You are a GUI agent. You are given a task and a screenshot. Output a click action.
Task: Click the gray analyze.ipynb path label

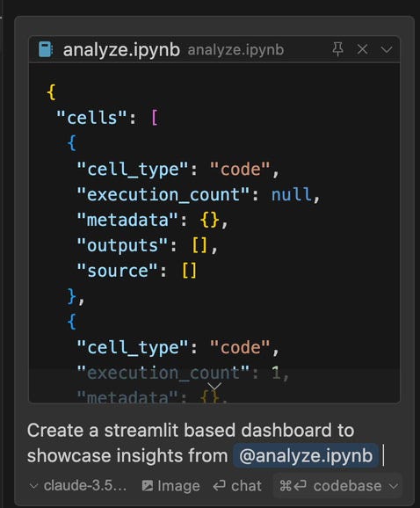click(235, 50)
